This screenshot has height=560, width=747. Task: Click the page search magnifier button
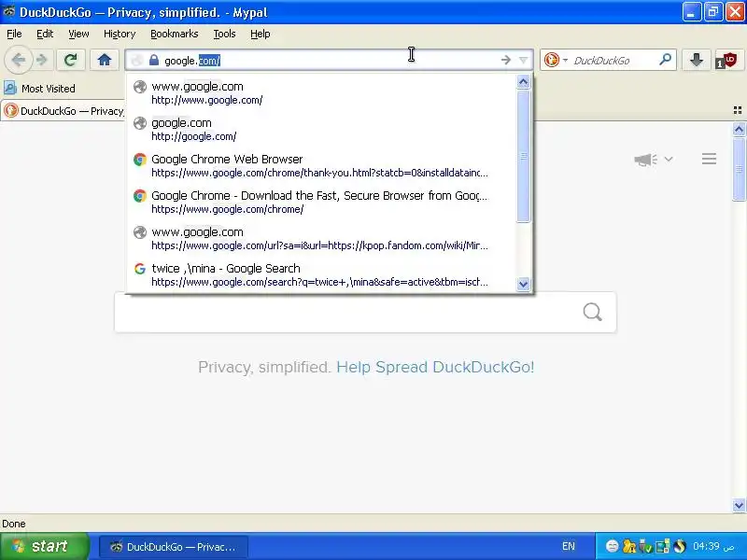click(592, 313)
